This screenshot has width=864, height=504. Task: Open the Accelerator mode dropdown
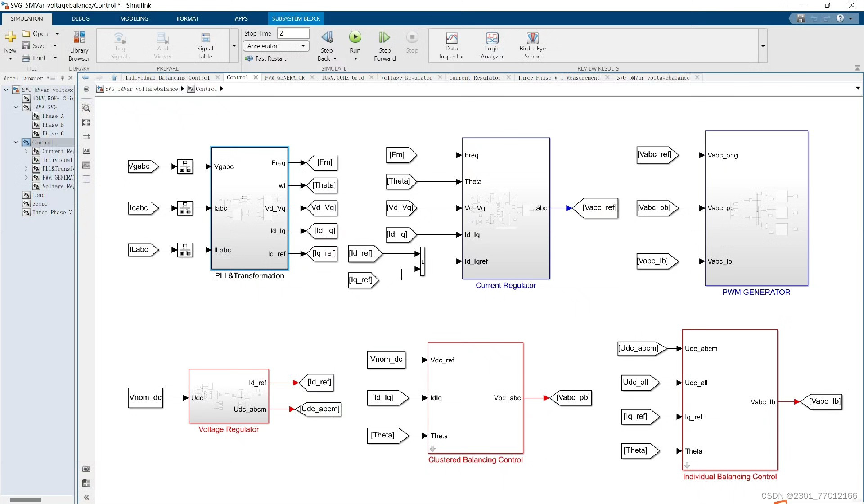(276, 46)
